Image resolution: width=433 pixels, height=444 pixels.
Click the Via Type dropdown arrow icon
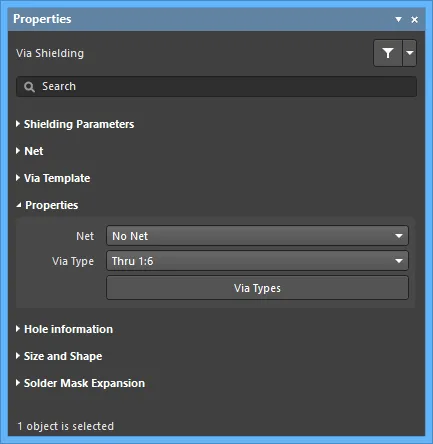(x=399, y=261)
